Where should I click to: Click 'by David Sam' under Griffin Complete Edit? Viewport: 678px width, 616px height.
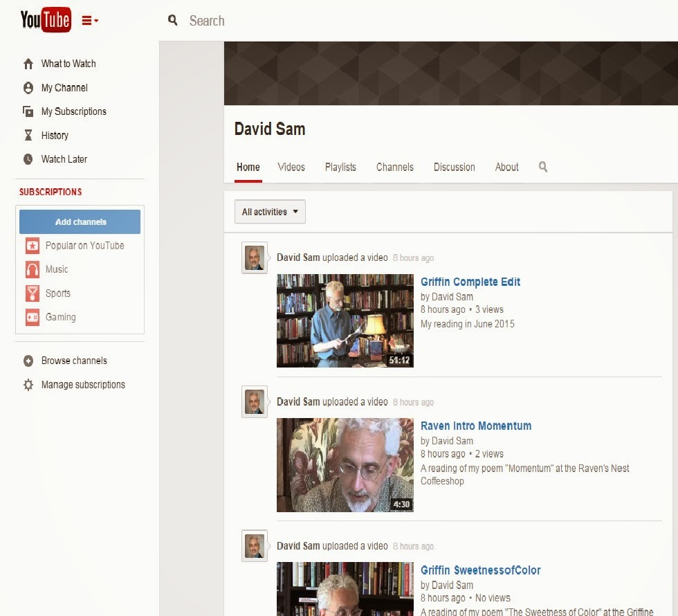point(447,297)
